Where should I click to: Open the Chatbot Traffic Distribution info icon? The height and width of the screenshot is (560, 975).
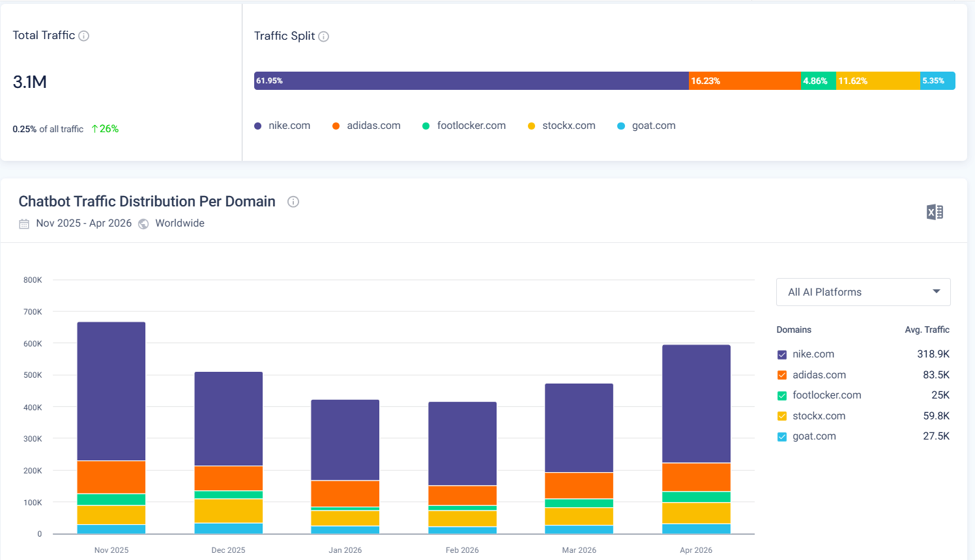click(x=293, y=202)
